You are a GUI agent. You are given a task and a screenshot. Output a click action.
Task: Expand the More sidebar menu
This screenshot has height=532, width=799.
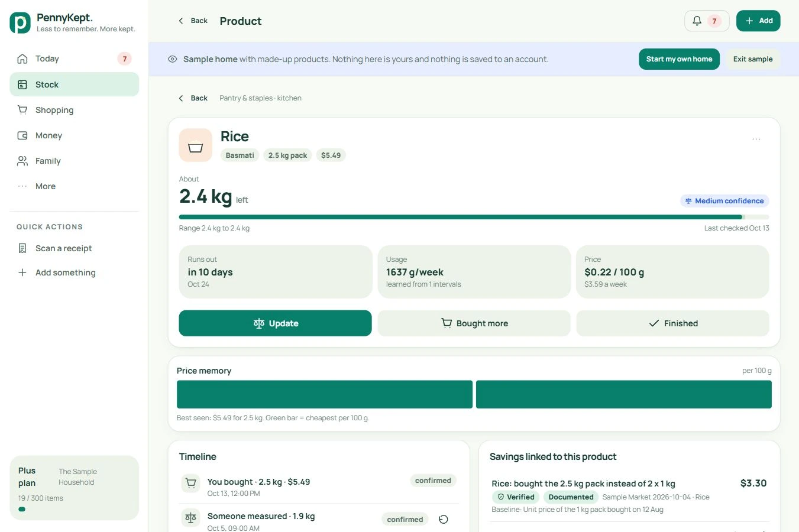[75, 186]
